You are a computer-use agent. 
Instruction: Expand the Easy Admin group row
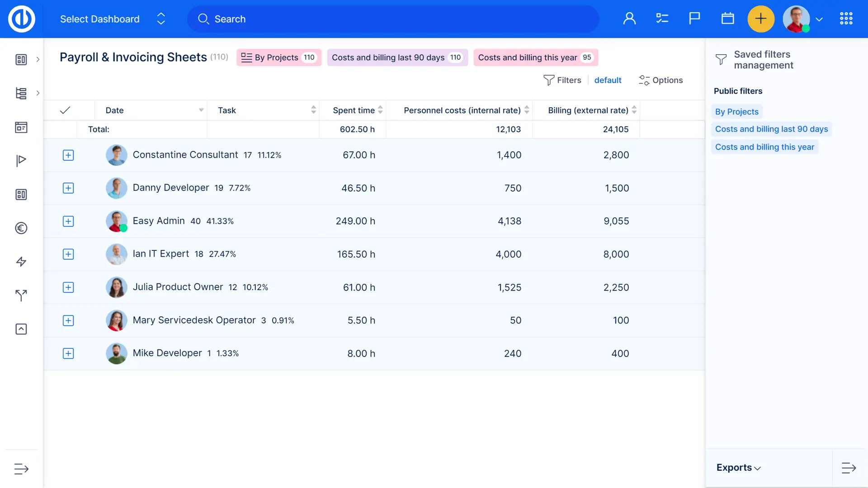tap(68, 221)
